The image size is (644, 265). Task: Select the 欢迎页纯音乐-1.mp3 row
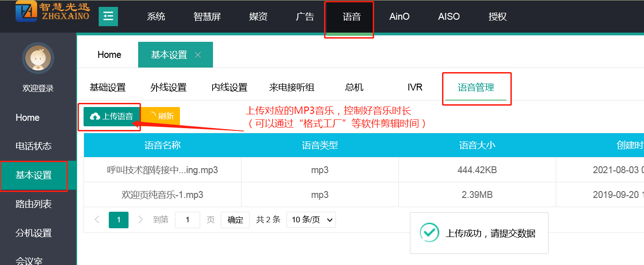pyautogui.click(x=162, y=195)
